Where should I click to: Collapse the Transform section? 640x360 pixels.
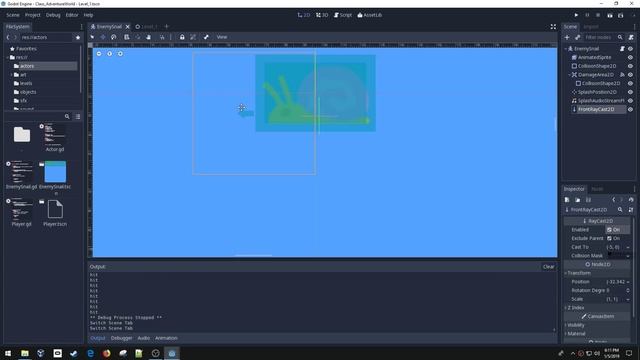(x=579, y=273)
